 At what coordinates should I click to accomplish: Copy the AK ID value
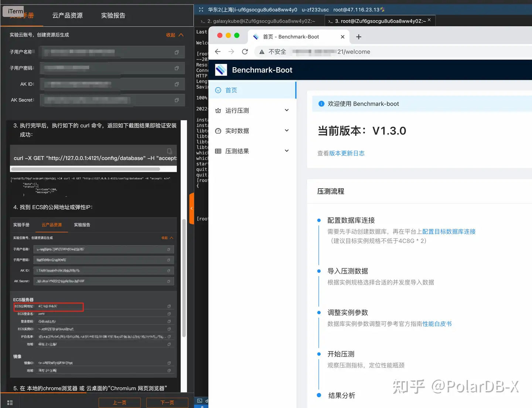click(177, 84)
